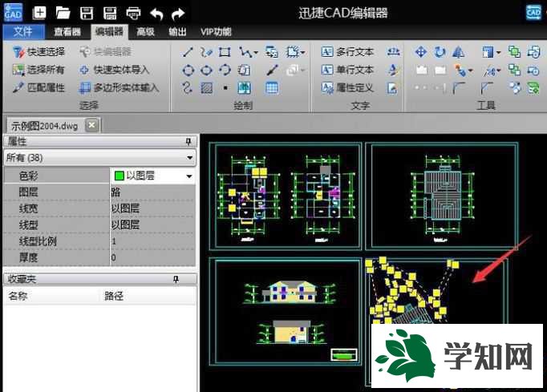Click the New file icon in title bar
The height and width of the screenshot is (392, 547).
(x=39, y=14)
